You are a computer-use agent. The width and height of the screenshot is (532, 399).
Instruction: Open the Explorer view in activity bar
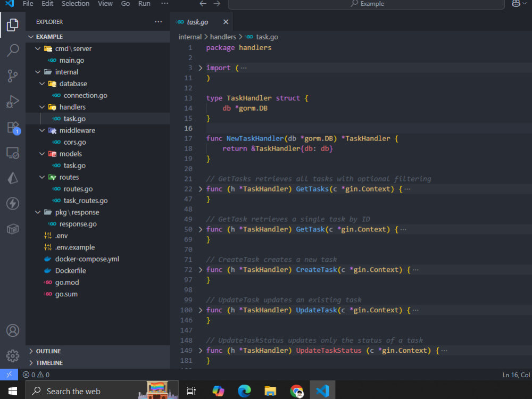tap(13, 25)
